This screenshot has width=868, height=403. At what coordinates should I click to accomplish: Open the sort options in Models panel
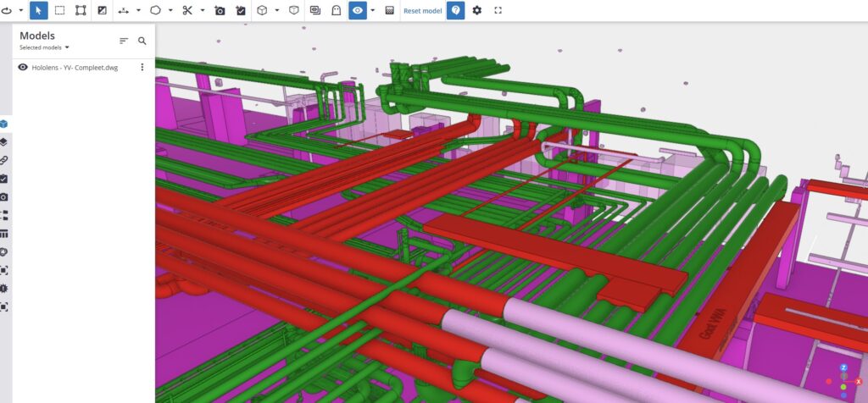[x=124, y=41]
